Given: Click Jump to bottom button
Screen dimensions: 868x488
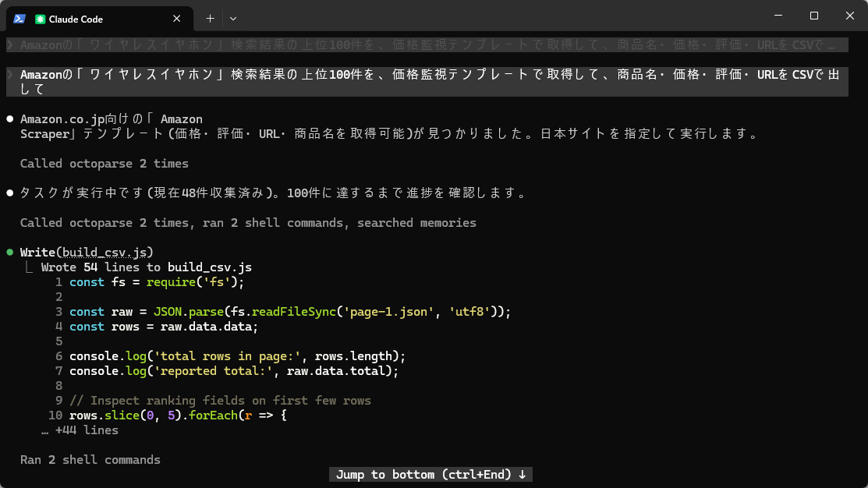Looking at the screenshot, I should pyautogui.click(x=430, y=475).
